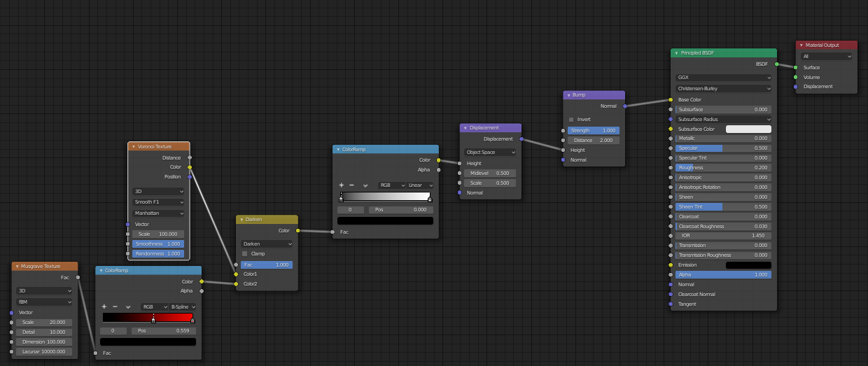Viewport: 868px width, 366px height.
Task: Click the Subsurface Color white swatch
Action: pos(748,129)
